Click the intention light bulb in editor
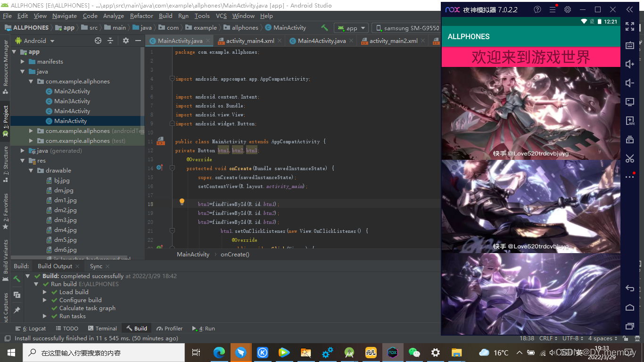This screenshot has width=644, height=362. pyautogui.click(x=182, y=202)
